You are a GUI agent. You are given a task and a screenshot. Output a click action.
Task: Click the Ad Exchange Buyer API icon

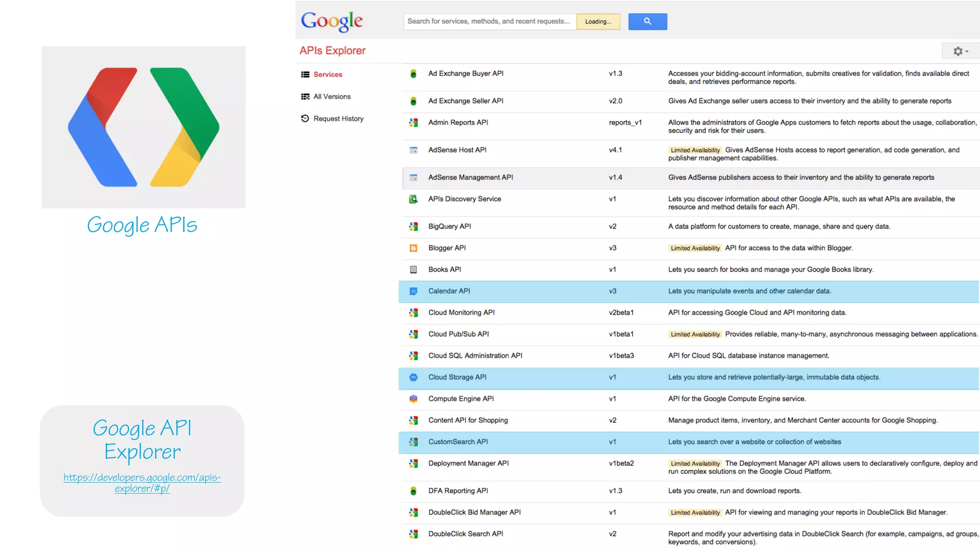pyautogui.click(x=413, y=74)
